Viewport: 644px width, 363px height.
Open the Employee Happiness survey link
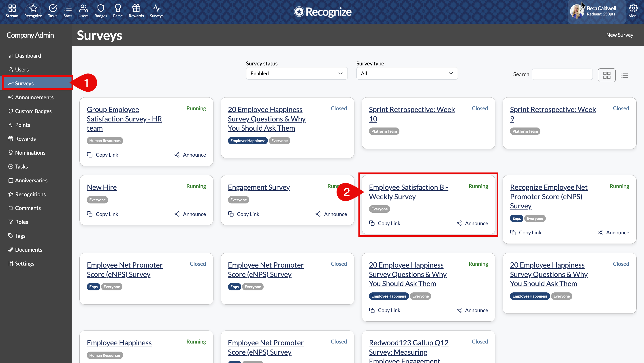[119, 343]
